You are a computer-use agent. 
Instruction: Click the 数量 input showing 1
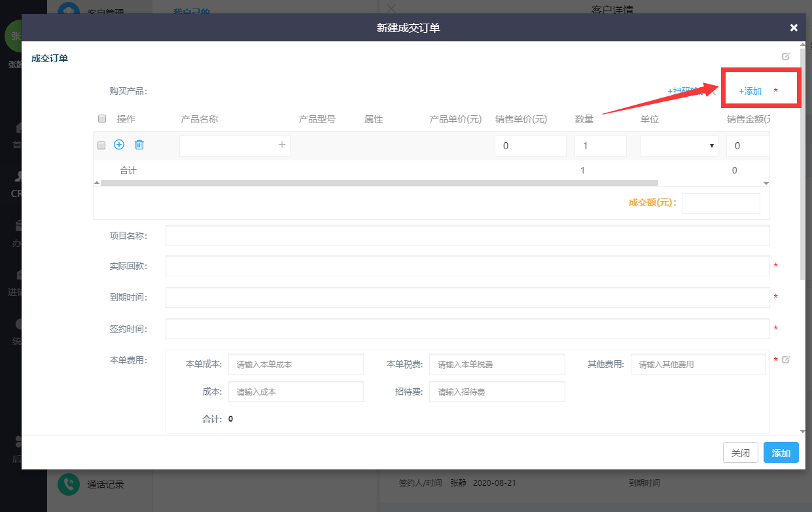(x=601, y=146)
